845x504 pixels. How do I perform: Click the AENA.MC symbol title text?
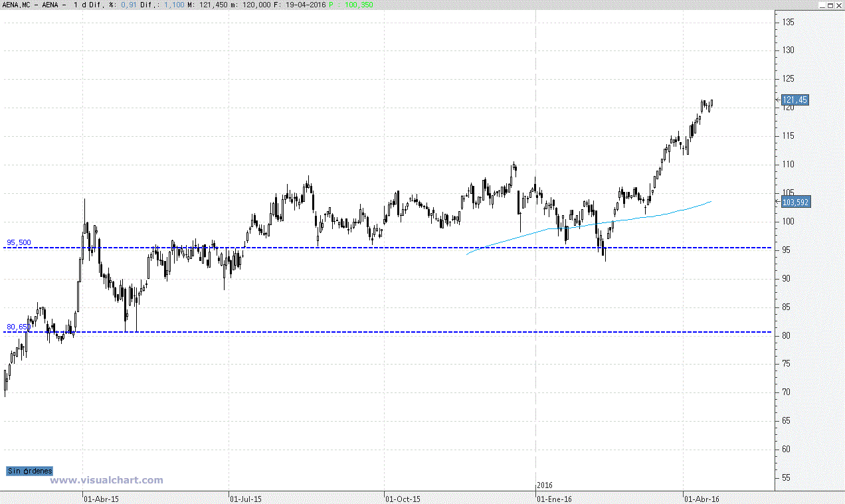[17, 5]
